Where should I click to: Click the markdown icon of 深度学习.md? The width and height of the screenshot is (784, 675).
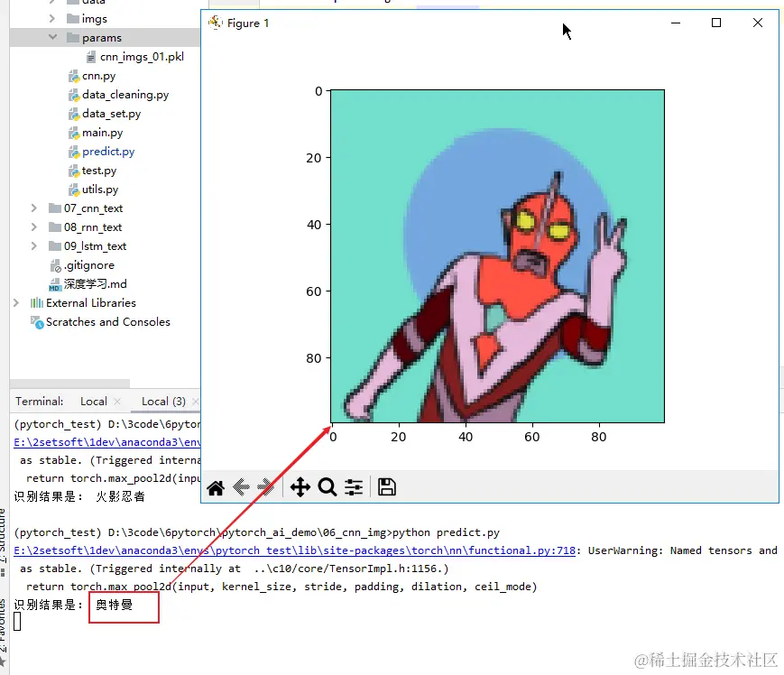coord(55,284)
